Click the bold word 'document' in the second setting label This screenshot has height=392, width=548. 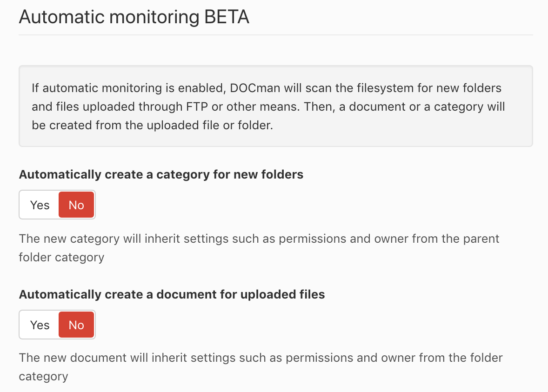click(186, 294)
